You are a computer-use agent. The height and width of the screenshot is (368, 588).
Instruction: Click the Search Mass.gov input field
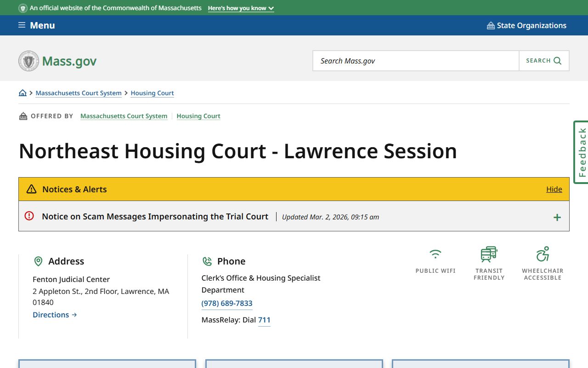(x=416, y=61)
